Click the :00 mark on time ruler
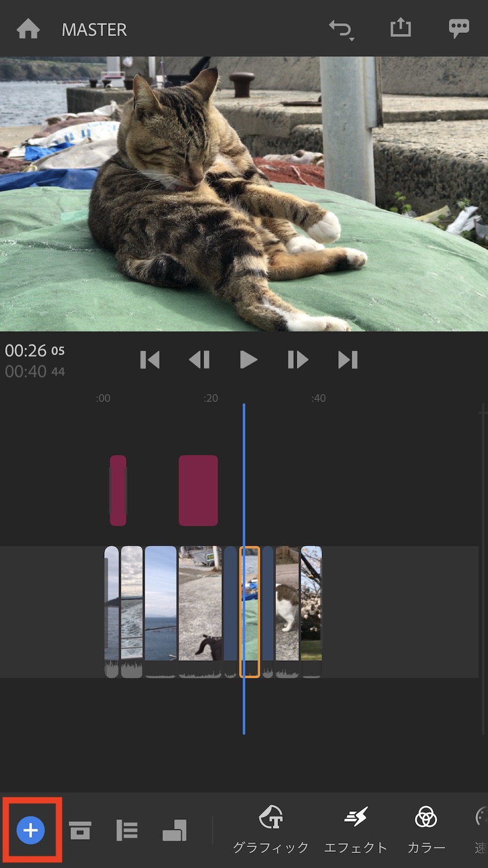This screenshot has width=488, height=868. (x=103, y=398)
